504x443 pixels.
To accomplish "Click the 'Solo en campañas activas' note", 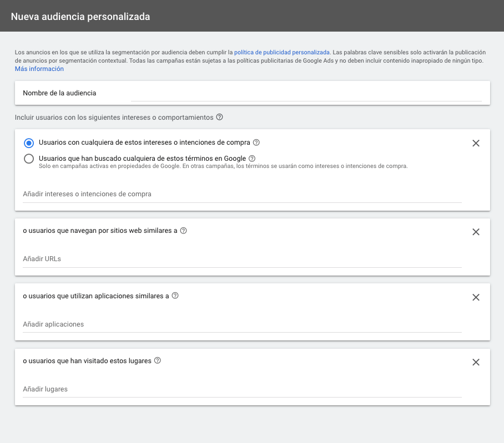I will tap(223, 166).
